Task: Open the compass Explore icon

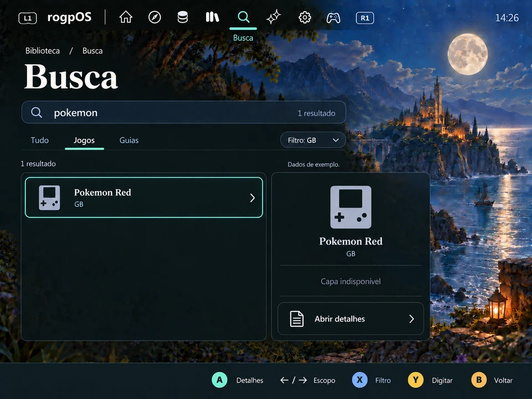Action: click(155, 17)
